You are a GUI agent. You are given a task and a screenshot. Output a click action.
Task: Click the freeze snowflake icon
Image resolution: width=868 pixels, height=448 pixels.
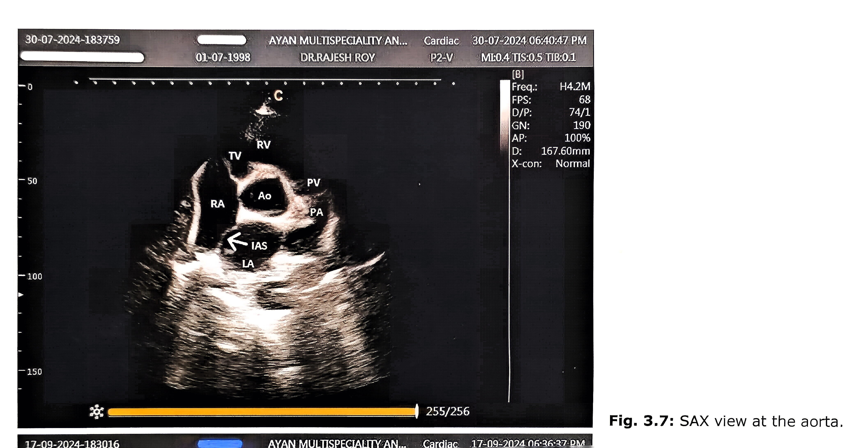coord(97,412)
